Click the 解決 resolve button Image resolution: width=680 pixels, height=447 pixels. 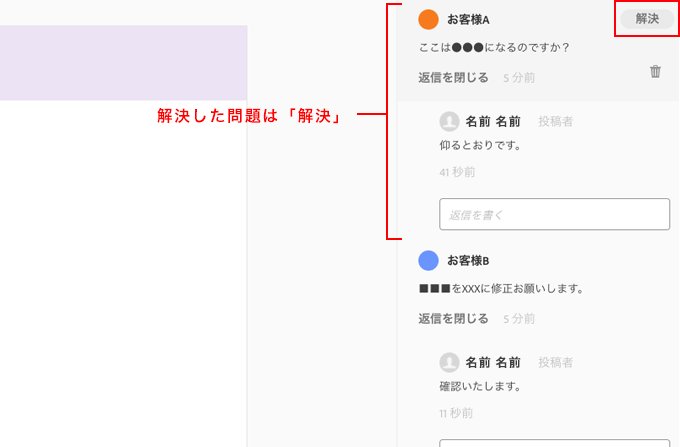[647, 19]
